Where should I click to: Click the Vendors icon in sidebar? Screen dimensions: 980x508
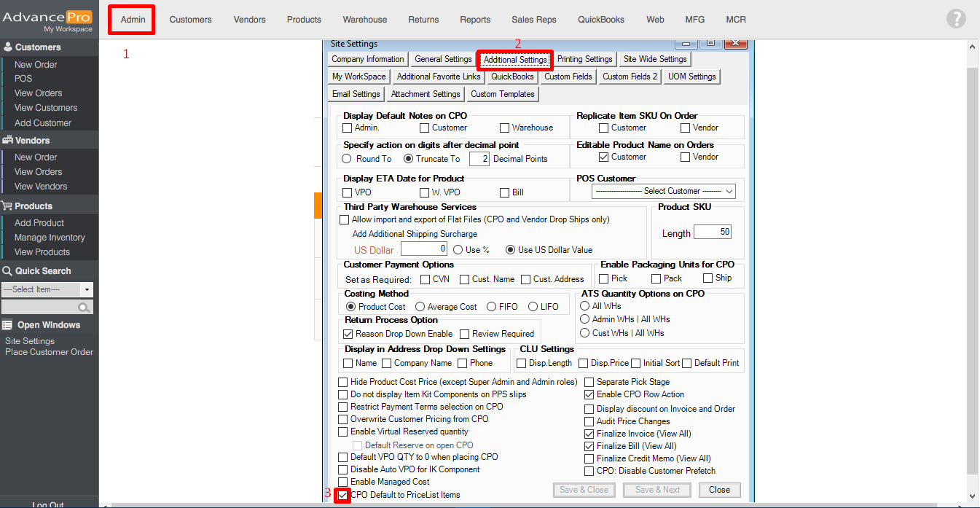click(8, 141)
